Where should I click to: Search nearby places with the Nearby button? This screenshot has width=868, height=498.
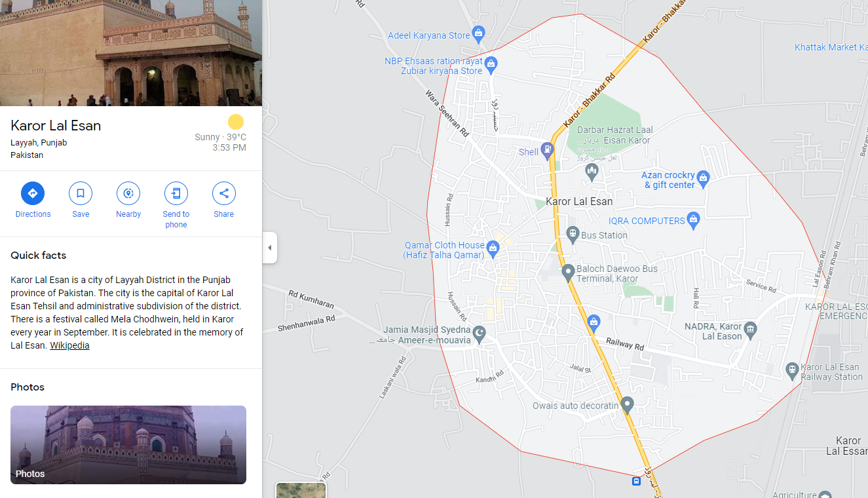coord(128,193)
